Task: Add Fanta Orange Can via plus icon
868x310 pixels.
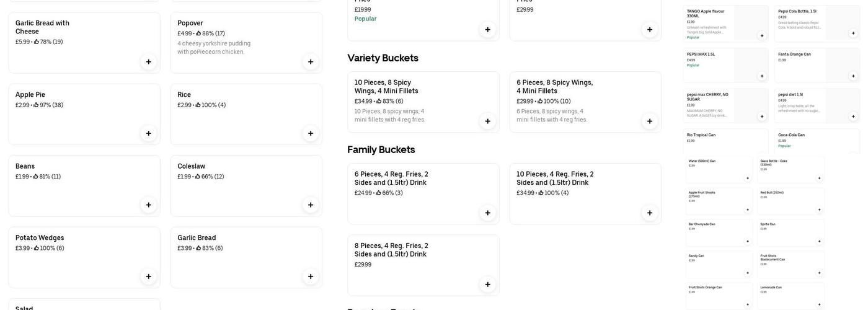Action: point(853,76)
